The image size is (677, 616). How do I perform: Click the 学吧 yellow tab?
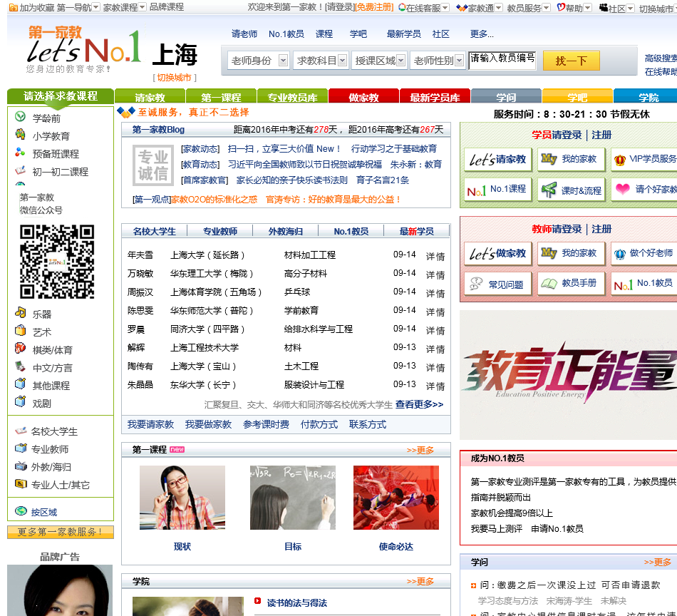click(577, 96)
